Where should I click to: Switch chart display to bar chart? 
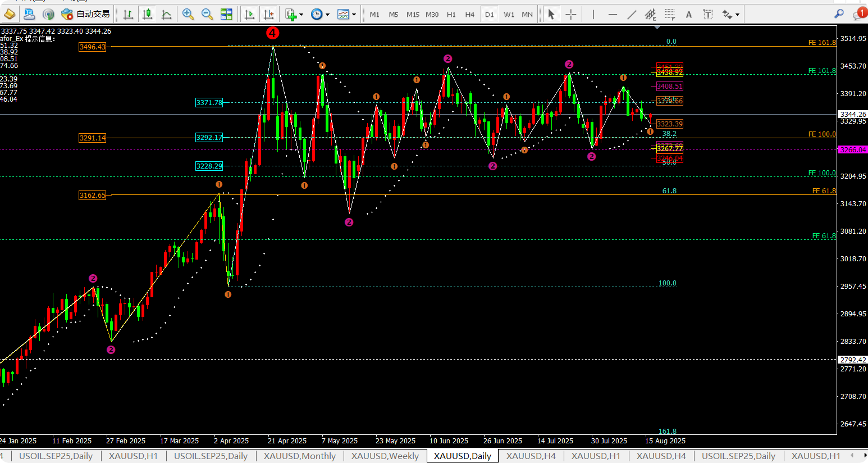pos(128,14)
